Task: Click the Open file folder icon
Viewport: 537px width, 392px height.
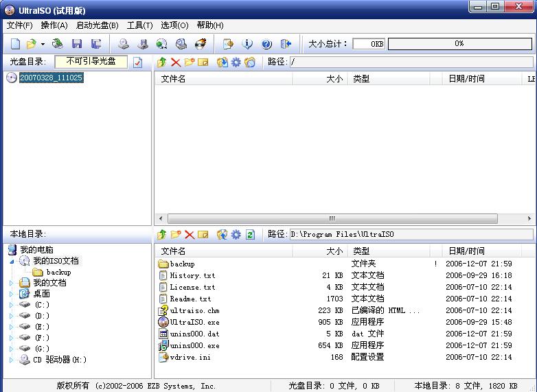Action: (31, 44)
